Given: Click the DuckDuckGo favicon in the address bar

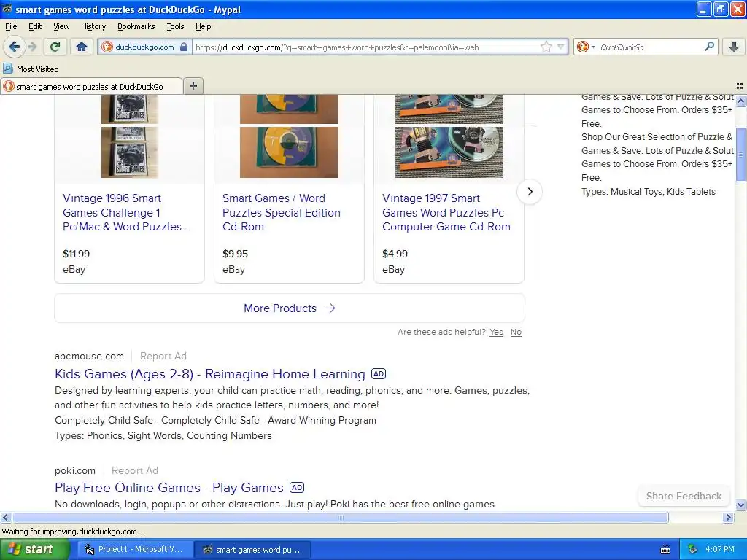Looking at the screenshot, I should pos(107,47).
